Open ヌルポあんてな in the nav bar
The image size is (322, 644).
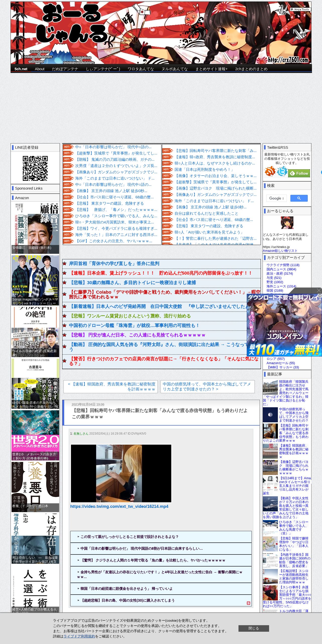pos(175,69)
